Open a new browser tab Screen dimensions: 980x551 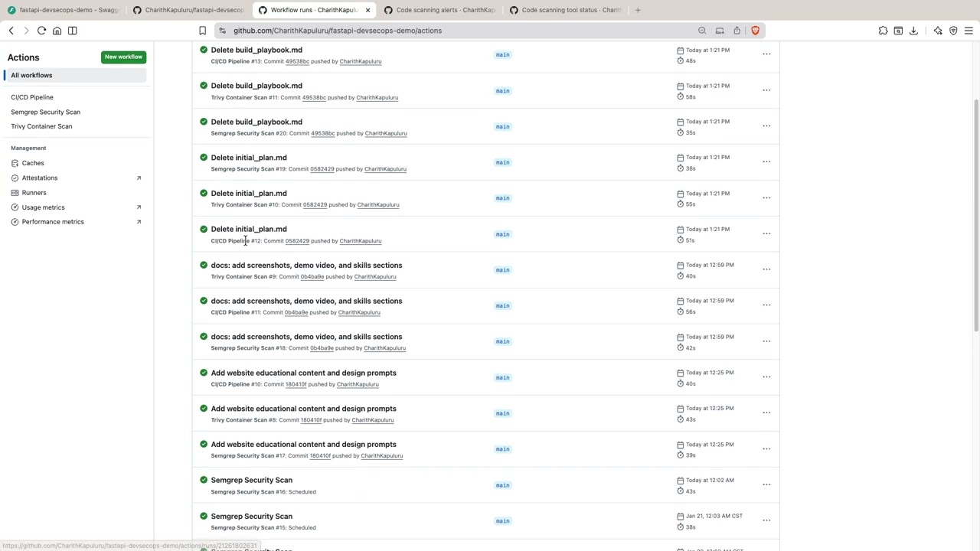638,10
